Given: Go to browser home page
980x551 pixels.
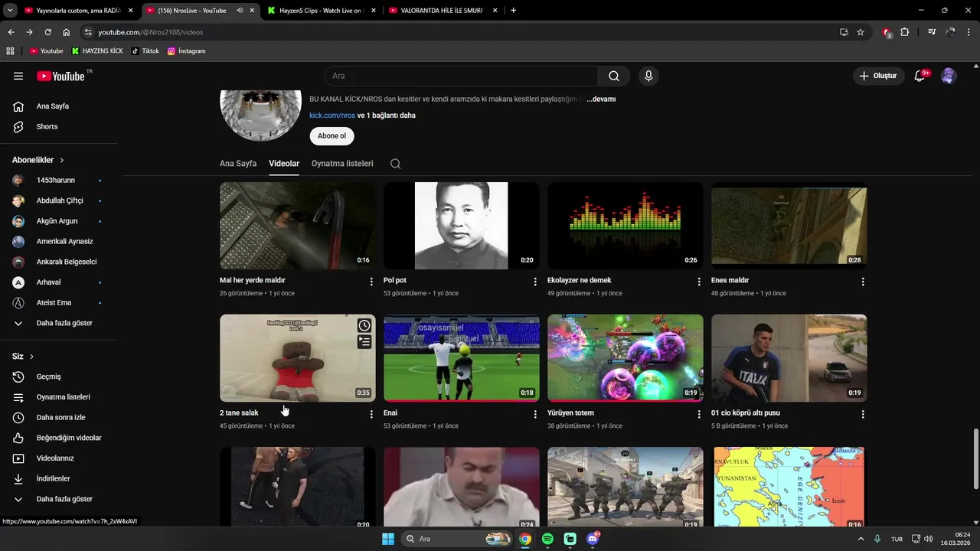Looking at the screenshot, I should (x=67, y=32).
